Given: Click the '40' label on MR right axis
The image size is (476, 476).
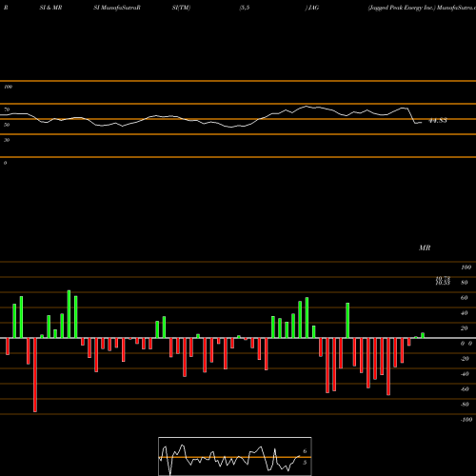Looking at the screenshot, I should coord(465,313).
